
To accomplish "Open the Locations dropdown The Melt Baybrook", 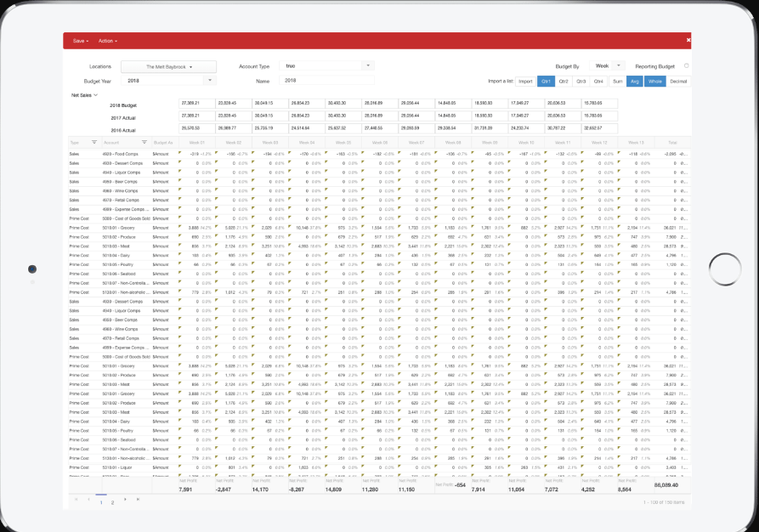I will coord(168,66).
